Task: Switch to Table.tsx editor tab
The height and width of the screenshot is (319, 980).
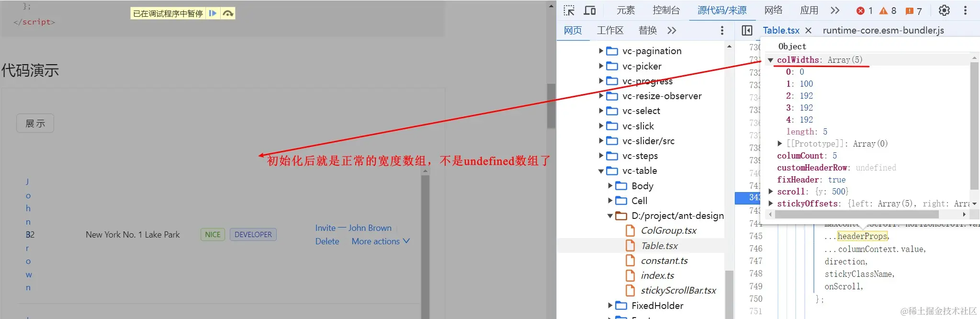Action: (x=781, y=31)
